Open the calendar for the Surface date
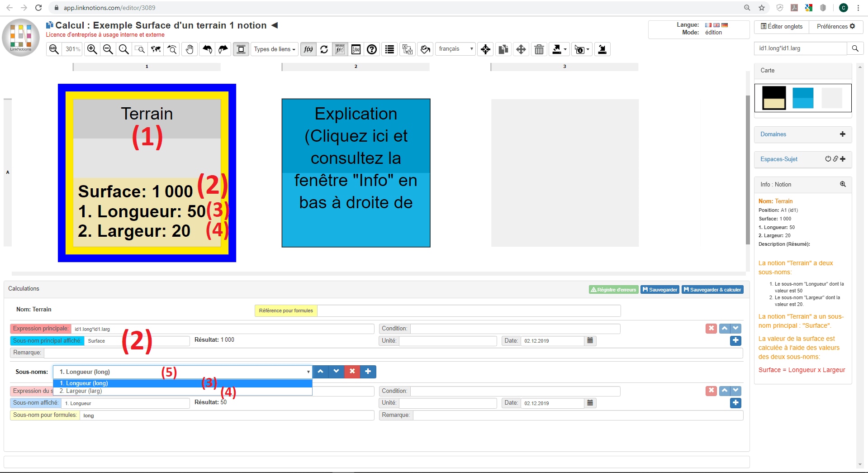868x473 pixels. pyautogui.click(x=590, y=340)
